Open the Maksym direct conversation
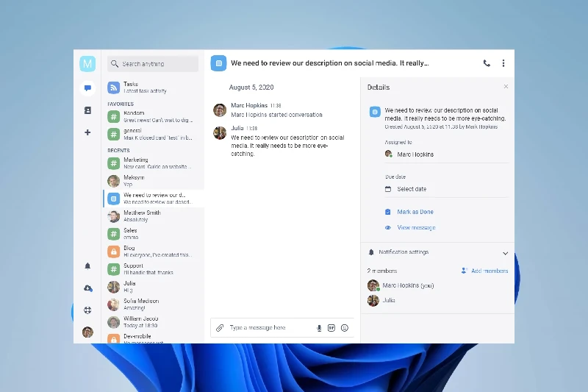The image size is (588, 392). click(154, 181)
